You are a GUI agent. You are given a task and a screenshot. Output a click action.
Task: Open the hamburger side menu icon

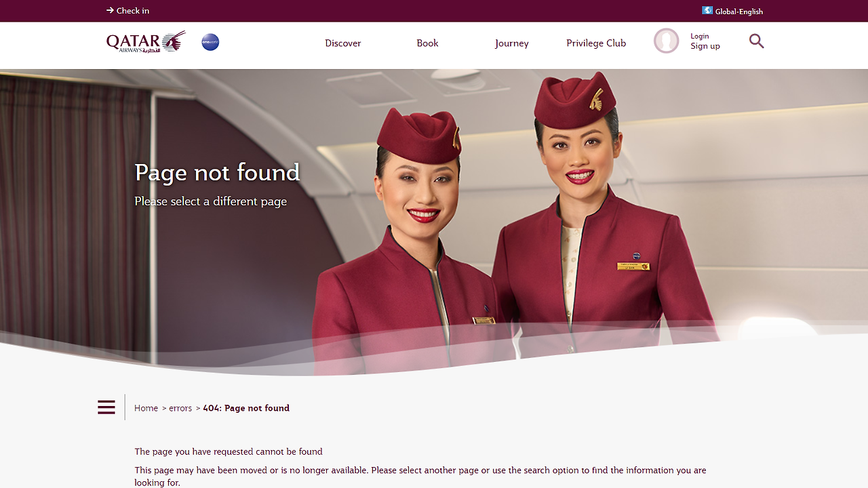(x=106, y=407)
